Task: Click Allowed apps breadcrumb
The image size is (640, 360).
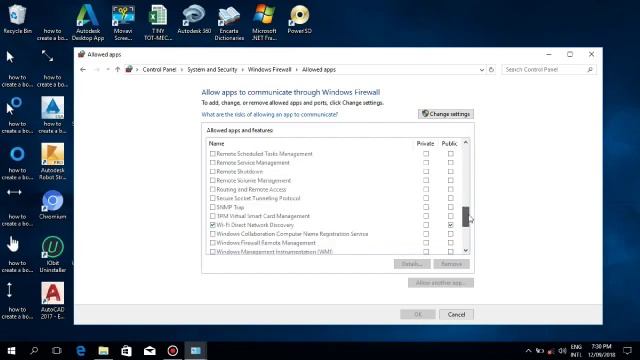Action: pos(319,70)
